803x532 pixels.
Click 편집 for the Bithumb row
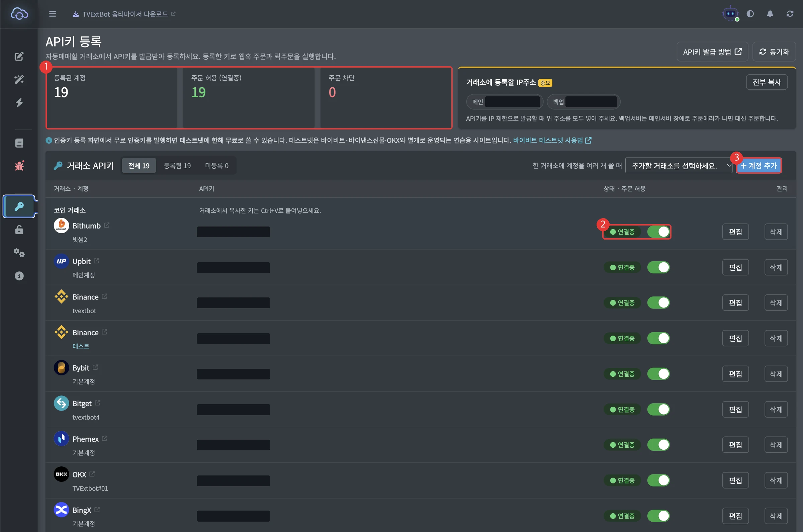coord(735,232)
